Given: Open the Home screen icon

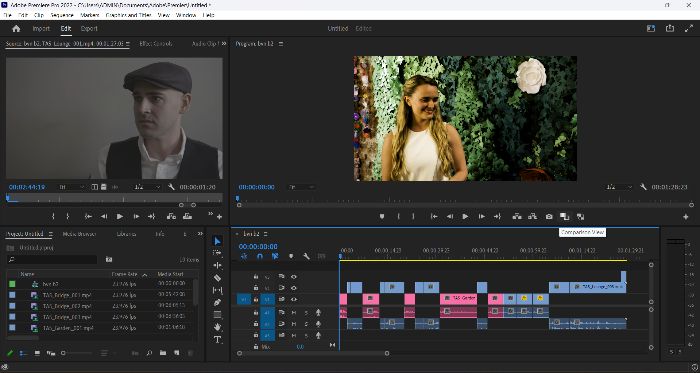Looking at the screenshot, I should coord(17,29).
